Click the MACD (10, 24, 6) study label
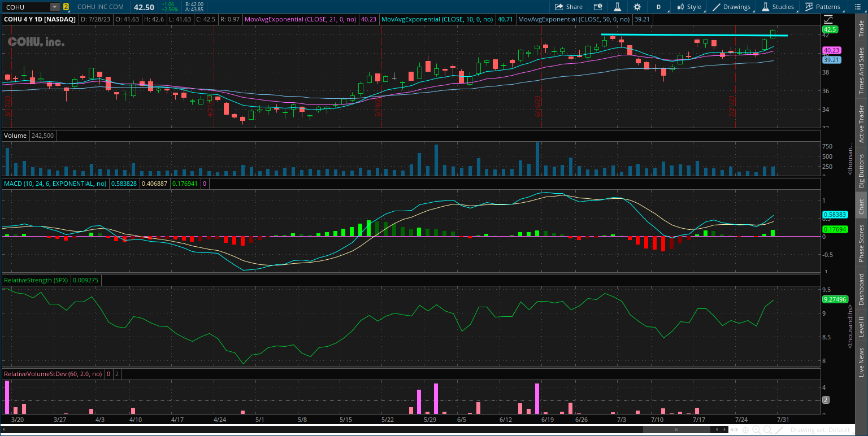Screen dimensions: 868x436 click(55, 184)
